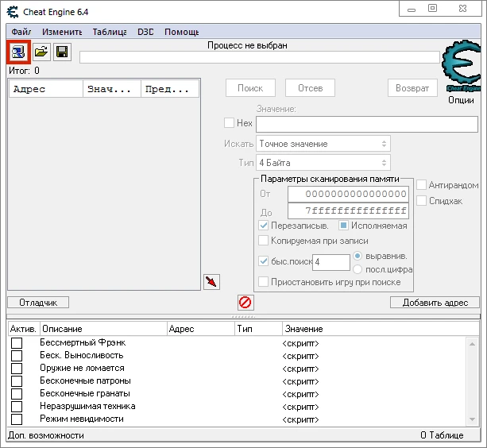Click the save floppy disk icon
Viewport: 487px width, 448px height.
(x=62, y=52)
